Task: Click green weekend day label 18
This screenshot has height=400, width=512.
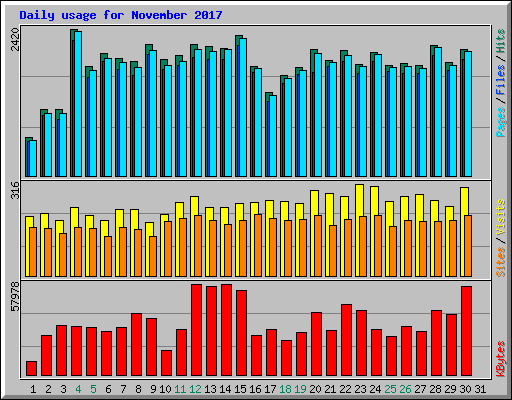Action: point(285,389)
